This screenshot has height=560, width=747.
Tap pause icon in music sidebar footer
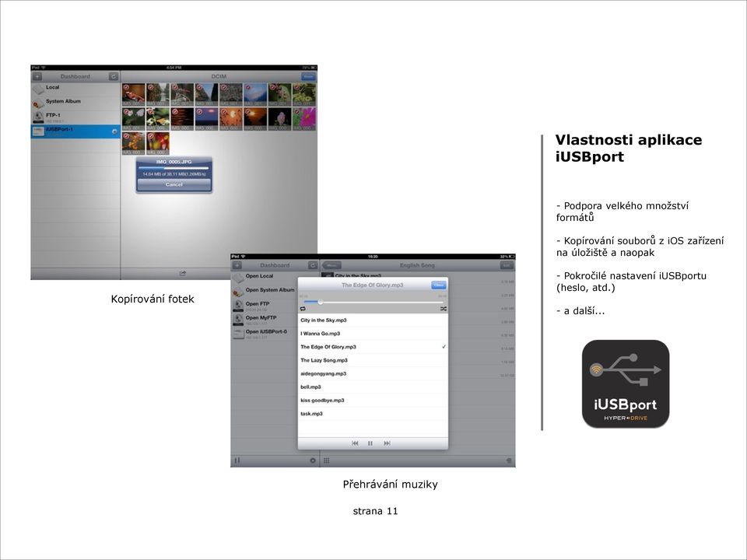[237, 460]
